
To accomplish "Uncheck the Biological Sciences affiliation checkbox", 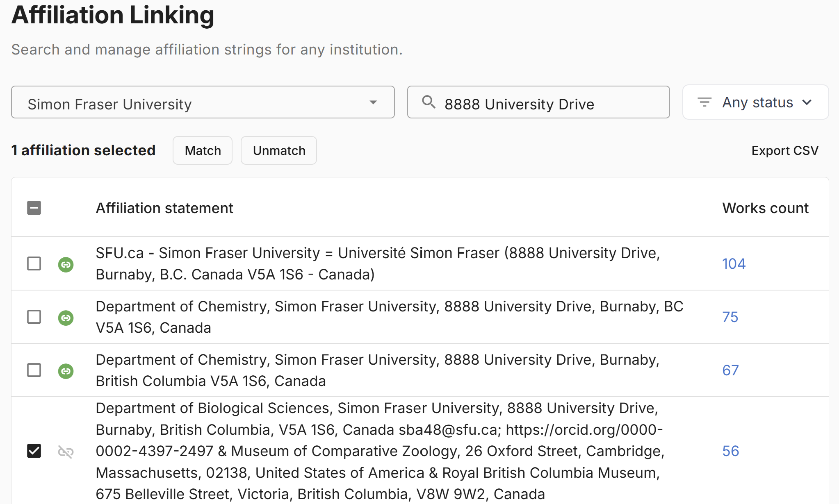I will tap(34, 451).
